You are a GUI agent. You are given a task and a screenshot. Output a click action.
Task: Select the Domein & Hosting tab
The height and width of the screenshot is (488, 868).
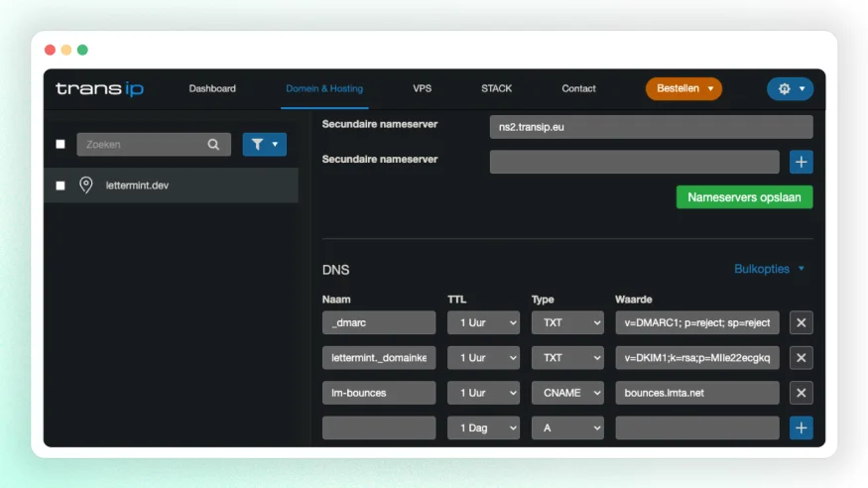coord(324,88)
